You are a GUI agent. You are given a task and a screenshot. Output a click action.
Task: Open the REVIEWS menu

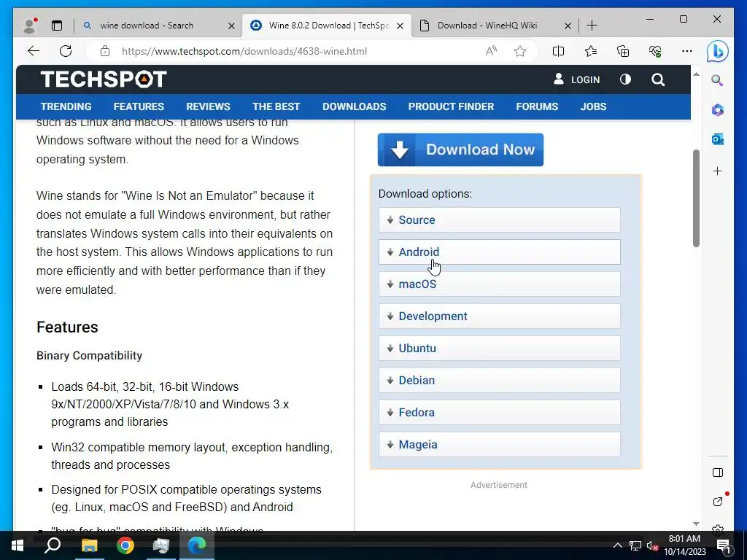tap(208, 106)
